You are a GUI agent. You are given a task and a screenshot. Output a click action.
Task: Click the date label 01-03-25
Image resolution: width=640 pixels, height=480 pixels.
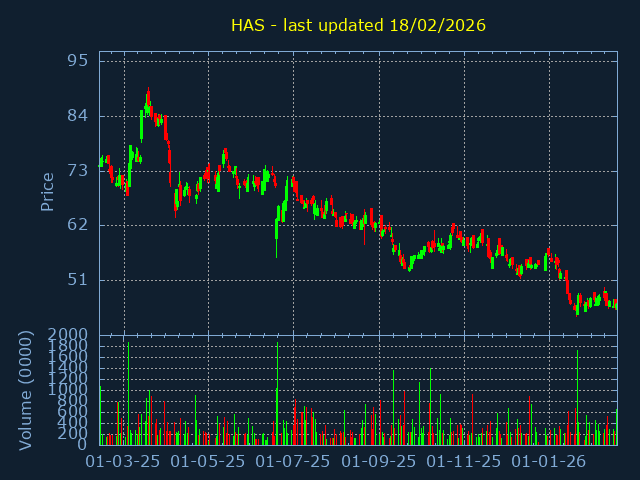pyautogui.click(x=123, y=462)
